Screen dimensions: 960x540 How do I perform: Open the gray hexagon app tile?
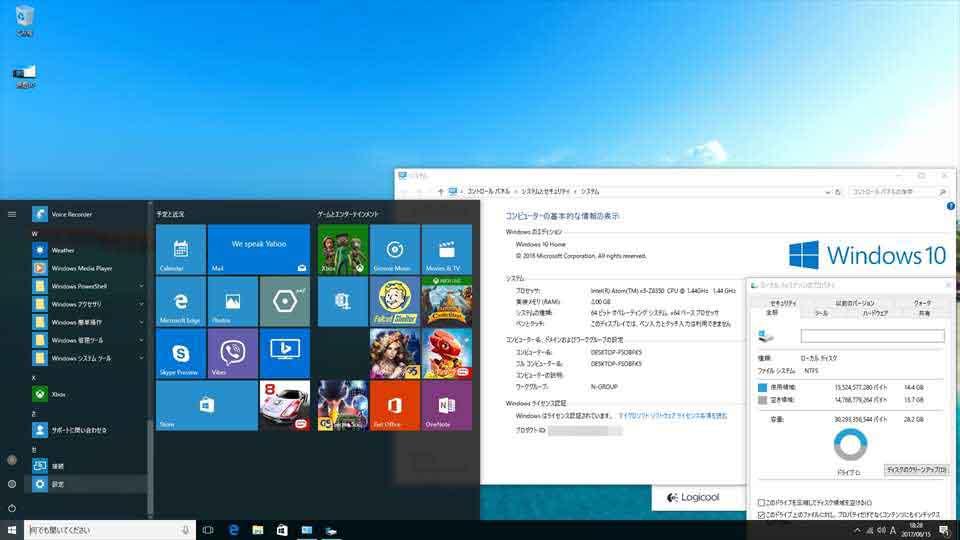285,301
